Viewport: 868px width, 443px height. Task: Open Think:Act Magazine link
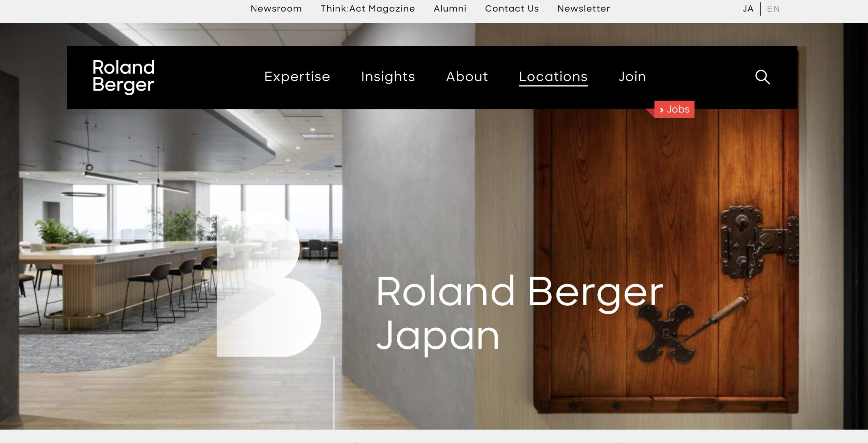pyautogui.click(x=368, y=8)
